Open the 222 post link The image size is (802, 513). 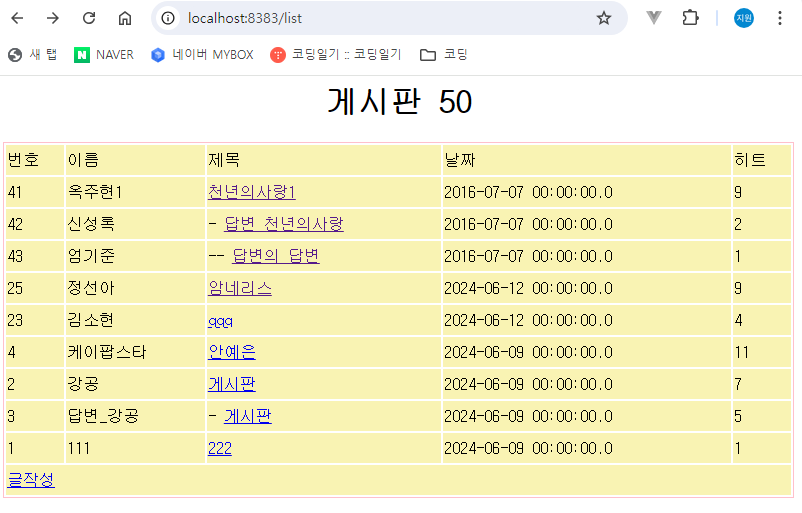(x=219, y=449)
